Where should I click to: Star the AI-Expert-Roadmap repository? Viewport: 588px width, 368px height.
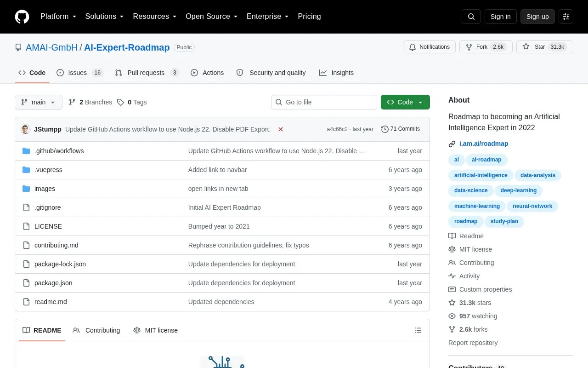[x=545, y=47]
